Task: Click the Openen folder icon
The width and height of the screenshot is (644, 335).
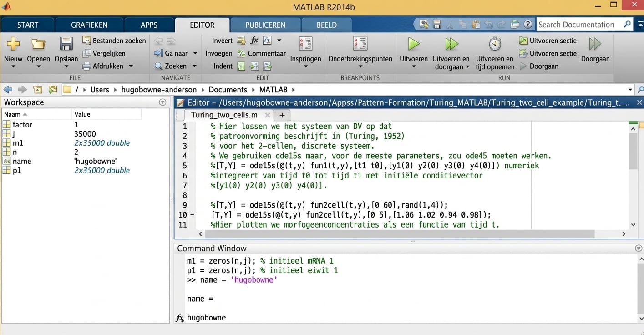Action: coord(38,44)
